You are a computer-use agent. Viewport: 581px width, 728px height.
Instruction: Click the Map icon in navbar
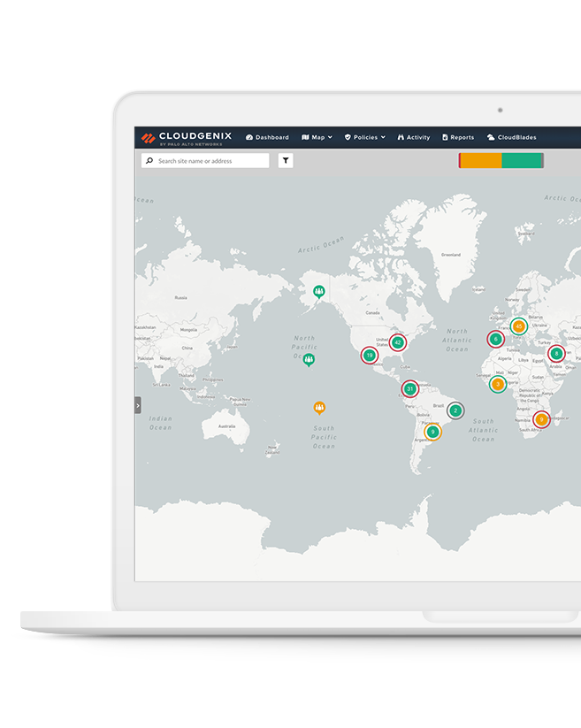click(305, 137)
